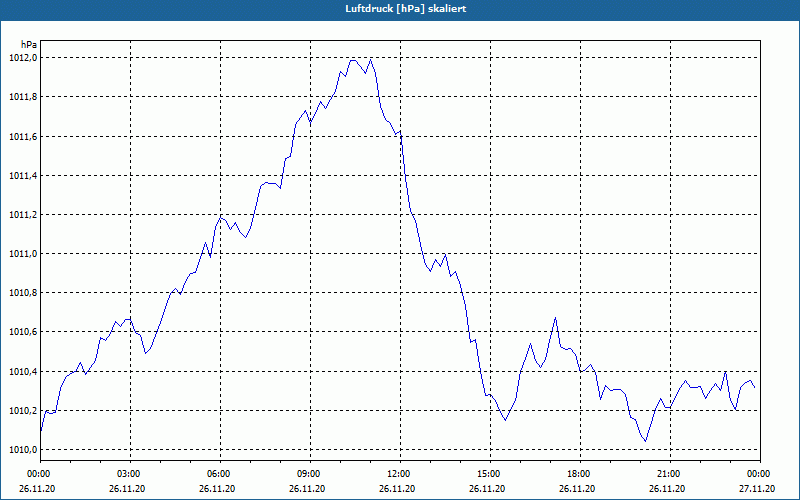The width and height of the screenshot is (800, 500).
Task: Click the '26.11.20' date beneath 06:00
Action: click(217, 489)
